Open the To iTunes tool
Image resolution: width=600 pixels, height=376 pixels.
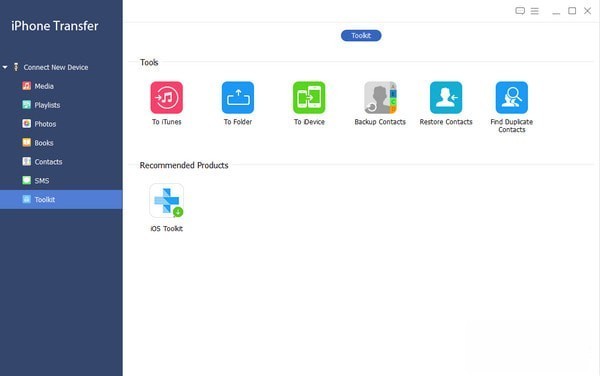tap(166, 98)
